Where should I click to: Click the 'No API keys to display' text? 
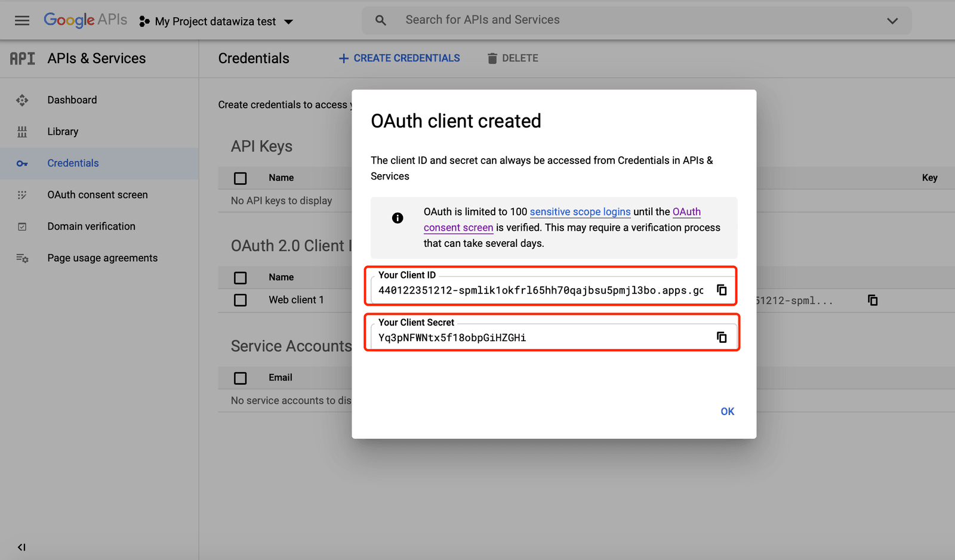pos(282,201)
